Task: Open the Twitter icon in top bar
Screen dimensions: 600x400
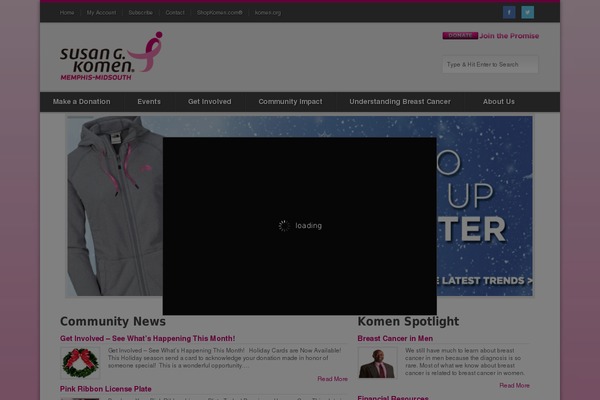Action: click(527, 12)
